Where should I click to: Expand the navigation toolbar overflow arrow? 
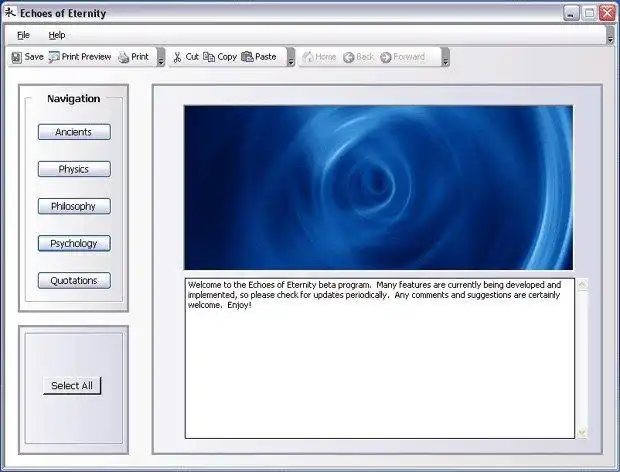tap(445, 57)
